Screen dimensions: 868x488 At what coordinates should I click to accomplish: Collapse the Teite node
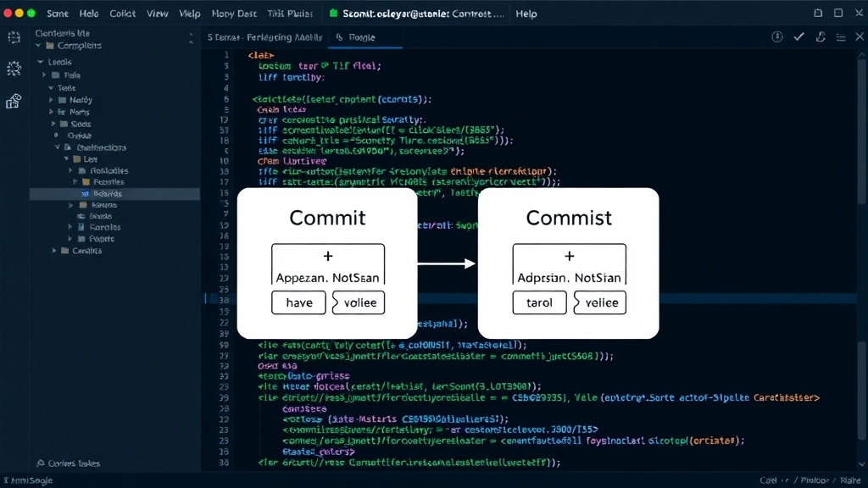[x=51, y=88]
